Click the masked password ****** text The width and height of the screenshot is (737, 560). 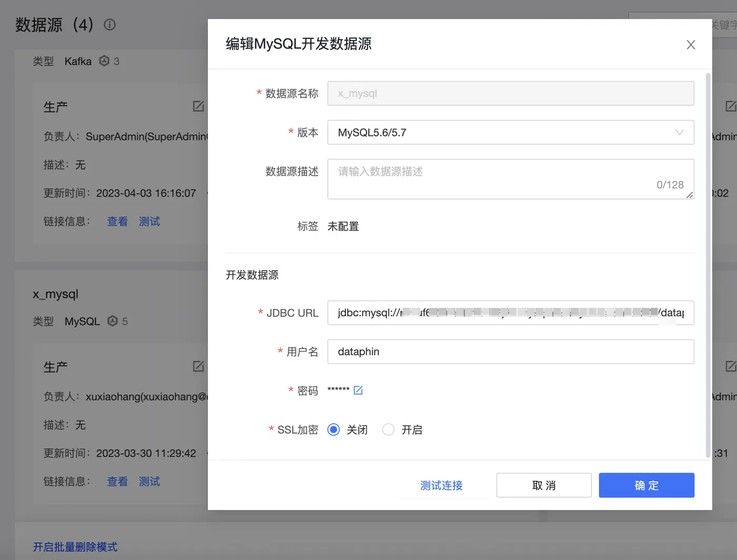338,390
